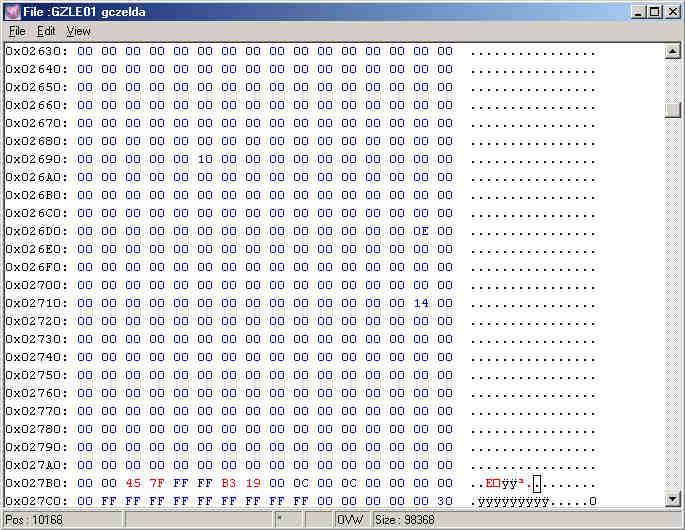Click the Pos: 10168 status field
Screen dimensions: 685x530
click(62, 520)
